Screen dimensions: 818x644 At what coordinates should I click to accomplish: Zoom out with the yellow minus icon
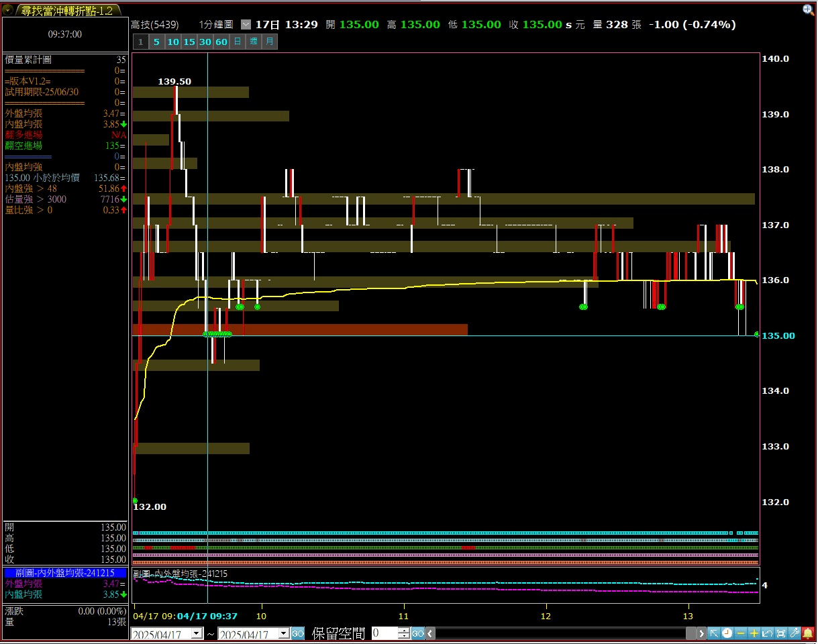point(741,633)
